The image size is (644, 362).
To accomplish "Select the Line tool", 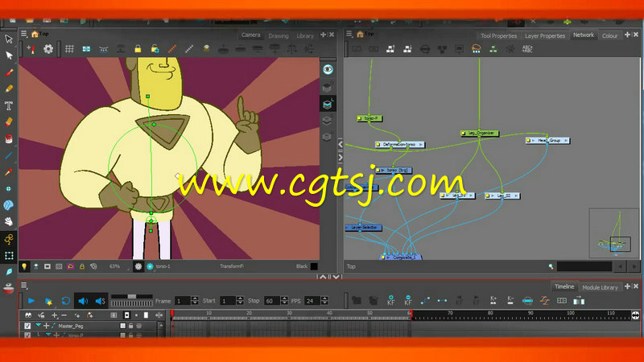I will click(9, 155).
